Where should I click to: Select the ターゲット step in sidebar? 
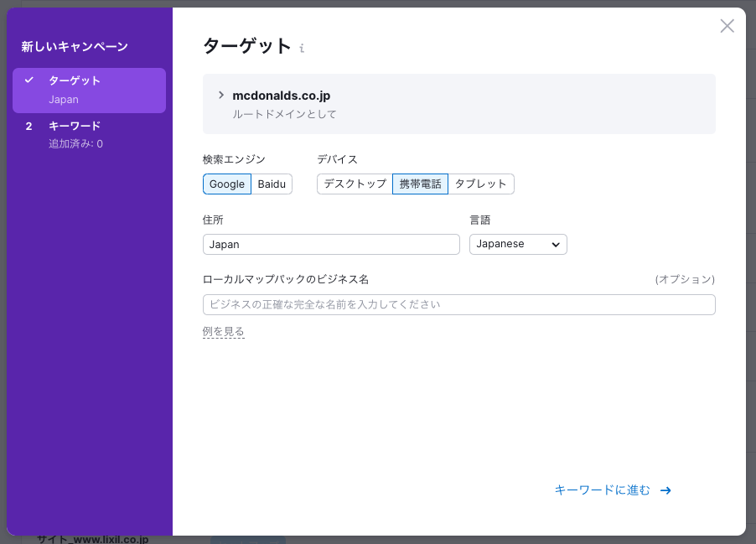coord(89,91)
